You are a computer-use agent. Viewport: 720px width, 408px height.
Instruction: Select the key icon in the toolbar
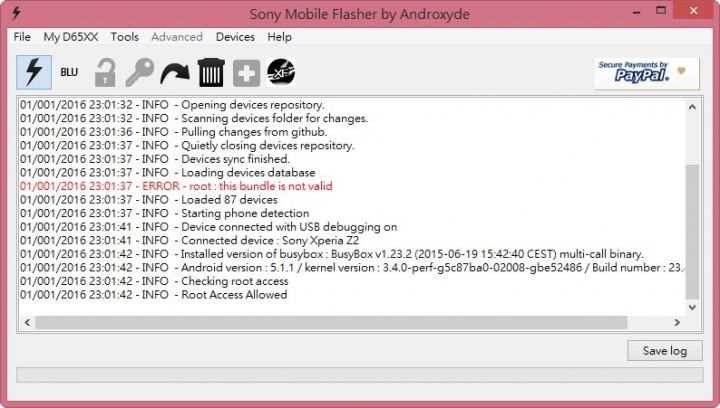(x=140, y=73)
